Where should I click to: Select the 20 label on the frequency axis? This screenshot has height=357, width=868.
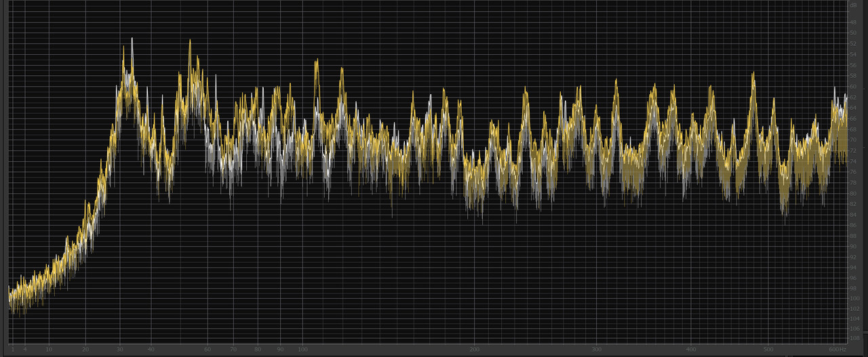85,350
